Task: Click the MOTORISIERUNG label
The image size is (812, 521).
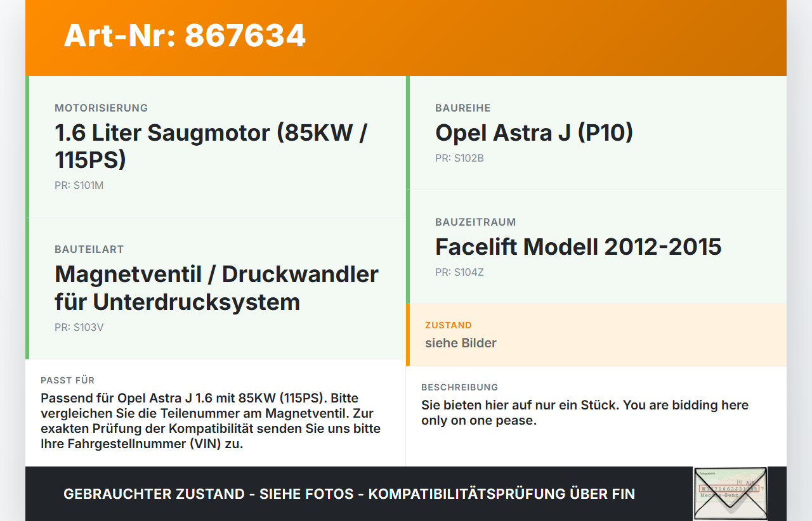Action: (101, 108)
